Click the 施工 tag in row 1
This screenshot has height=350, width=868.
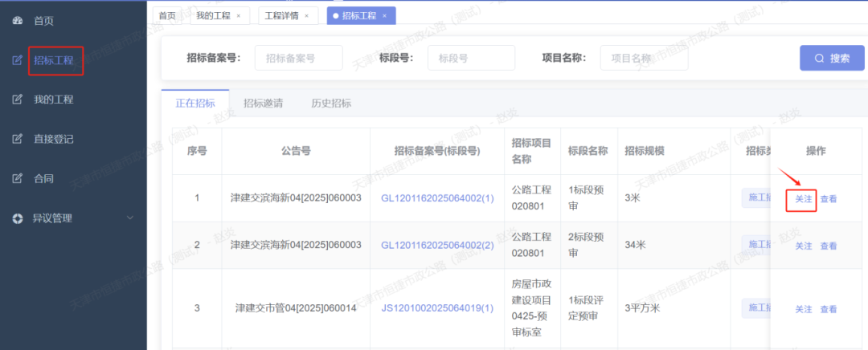[x=756, y=197]
